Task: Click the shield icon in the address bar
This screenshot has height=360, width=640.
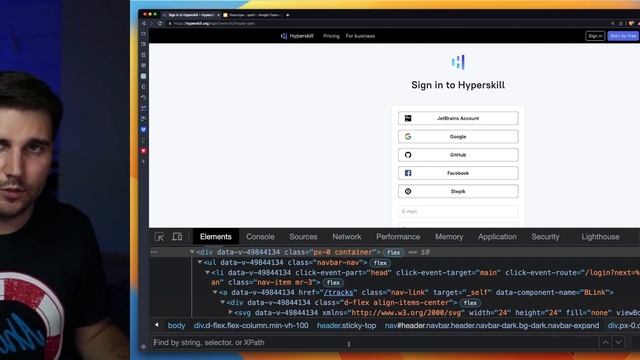Action: click(x=631, y=24)
